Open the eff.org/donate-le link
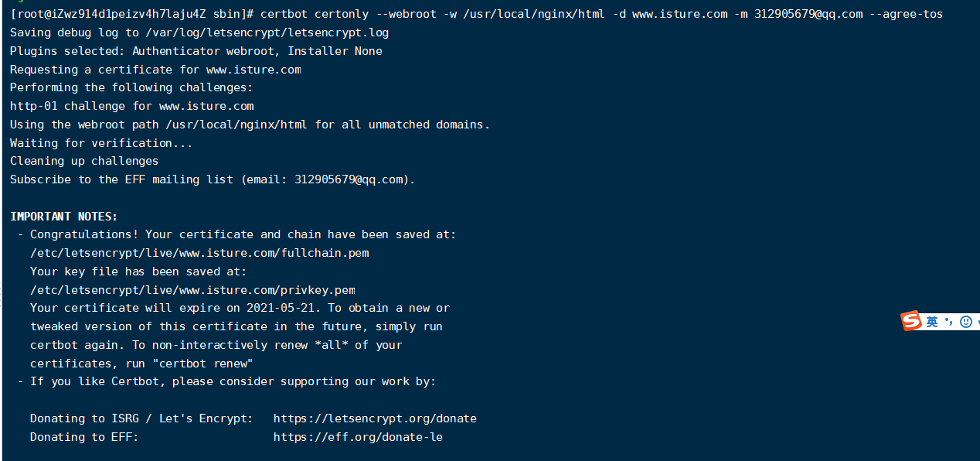This screenshot has width=980, height=461. pos(358,437)
